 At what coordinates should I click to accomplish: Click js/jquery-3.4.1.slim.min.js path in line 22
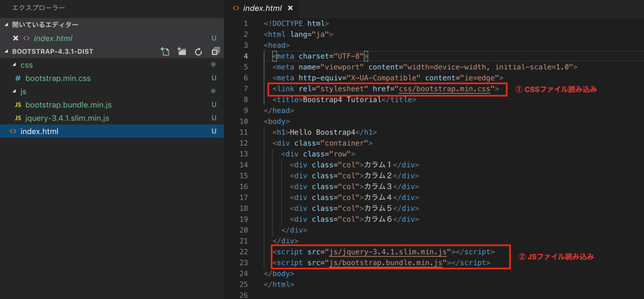point(388,251)
